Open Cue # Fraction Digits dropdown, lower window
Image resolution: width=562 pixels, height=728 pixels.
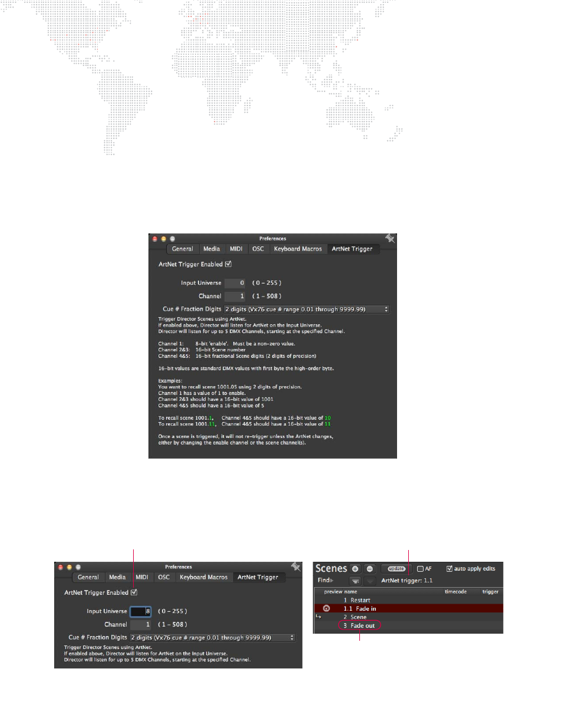pyautogui.click(x=213, y=638)
